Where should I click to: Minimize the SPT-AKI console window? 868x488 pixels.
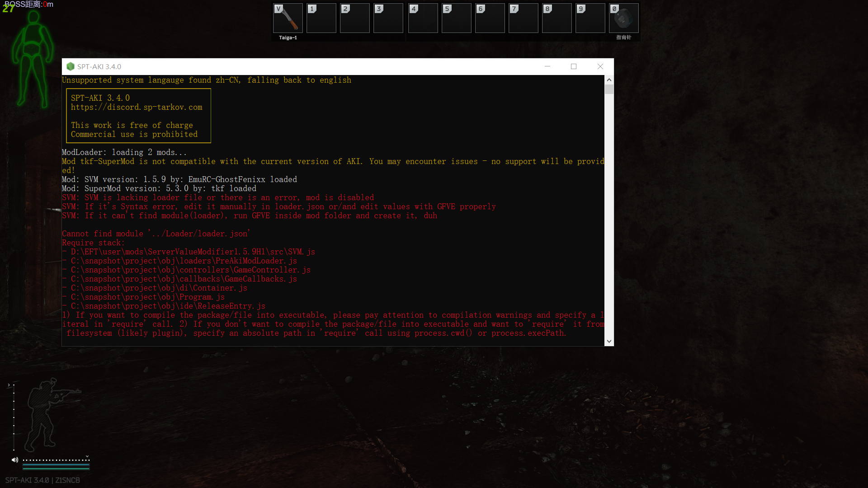click(x=547, y=66)
